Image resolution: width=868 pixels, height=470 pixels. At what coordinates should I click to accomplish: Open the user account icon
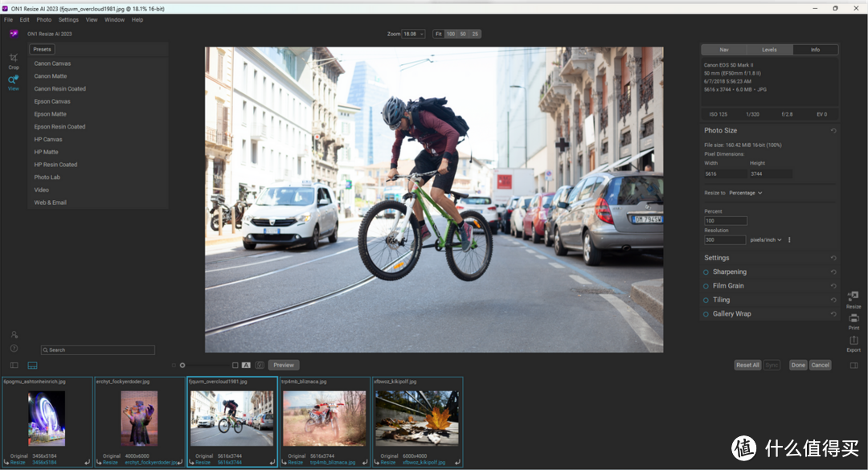[14, 334]
